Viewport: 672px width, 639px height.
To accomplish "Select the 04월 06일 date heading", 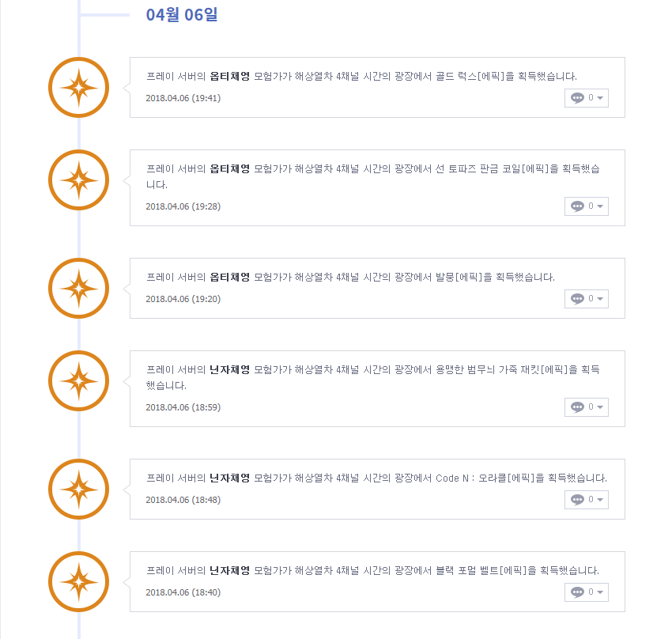I will tap(181, 15).
